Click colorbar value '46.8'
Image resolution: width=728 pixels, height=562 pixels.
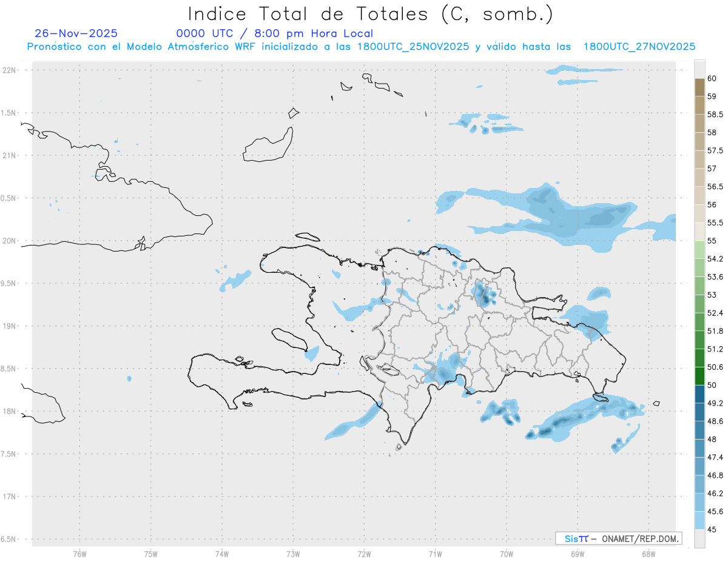coord(715,475)
